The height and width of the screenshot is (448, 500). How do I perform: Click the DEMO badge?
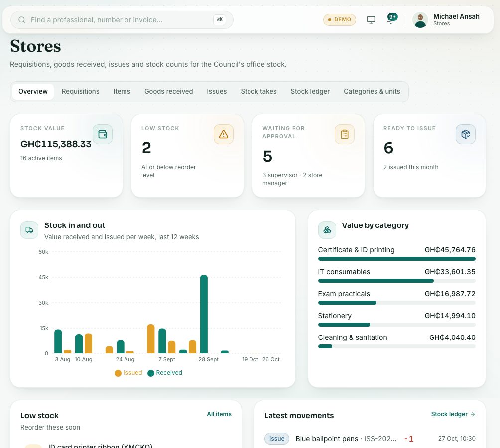pyautogui.click(x=340, y=20)
